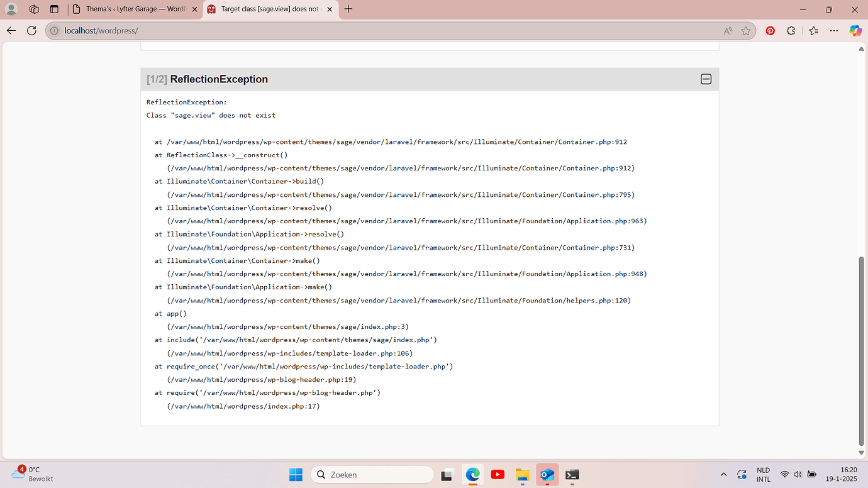Click the /var/www/html/wordpress/index.php:17 line

pos(243,406)
